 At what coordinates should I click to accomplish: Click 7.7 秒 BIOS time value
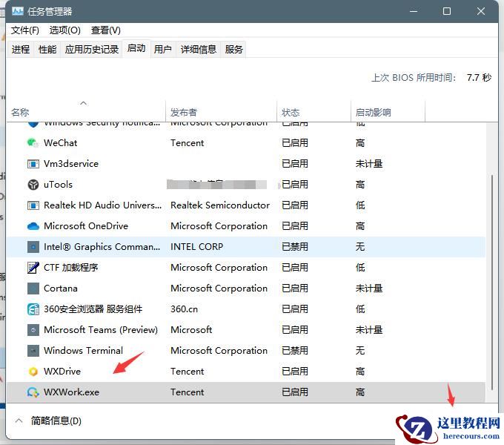[x=479, y=77]
